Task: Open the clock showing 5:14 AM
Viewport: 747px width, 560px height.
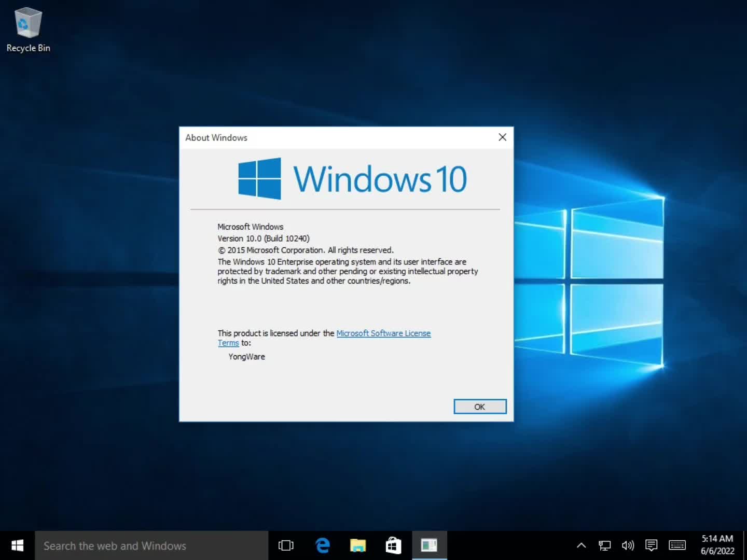Action: 717,545
